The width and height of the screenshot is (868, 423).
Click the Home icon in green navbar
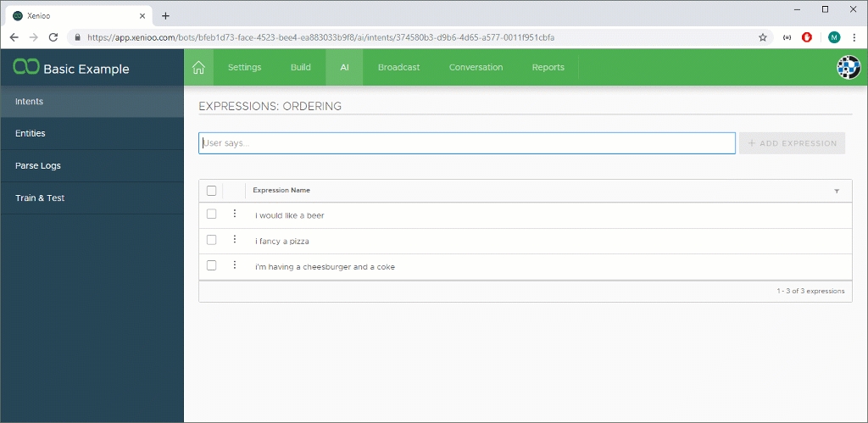[198, 68]
